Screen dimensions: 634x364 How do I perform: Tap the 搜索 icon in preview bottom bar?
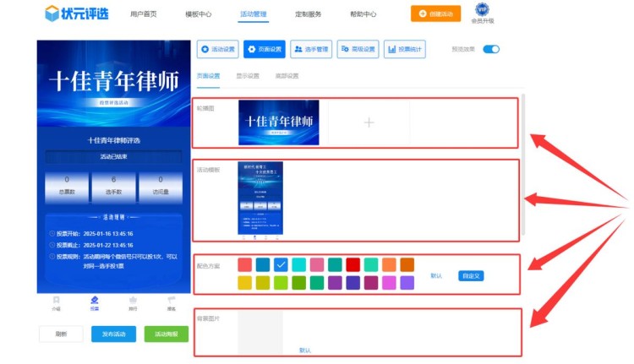click(171, 302)
